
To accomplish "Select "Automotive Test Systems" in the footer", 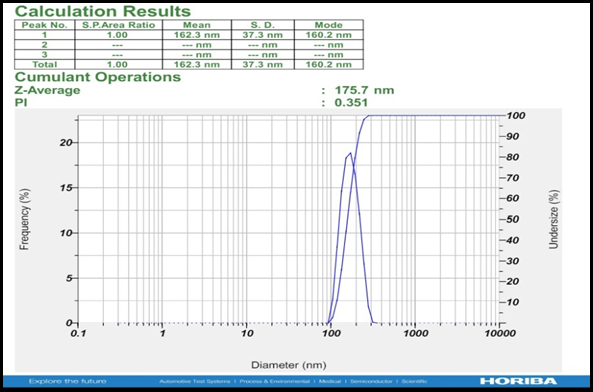I will click(194, 381).
